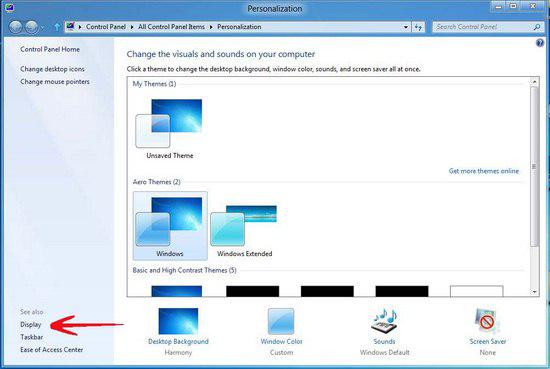Expand the Control Panel breadcrumb arrow
The image size is (550, 369).
(132, 27)
